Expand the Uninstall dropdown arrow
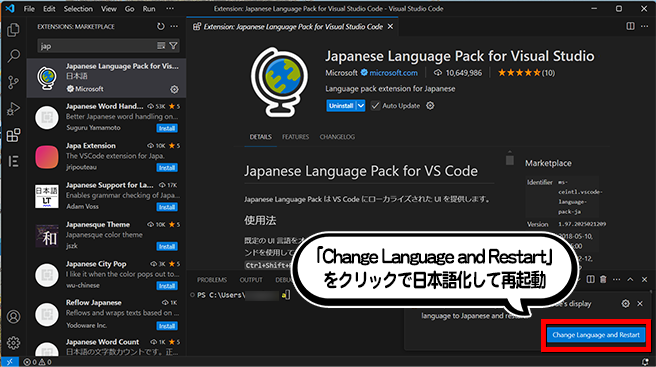Screen dimensions: 656x367 361,105
